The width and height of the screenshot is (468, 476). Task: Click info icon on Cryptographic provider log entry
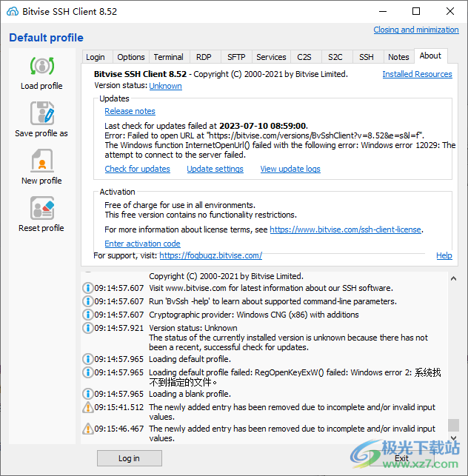88,315
